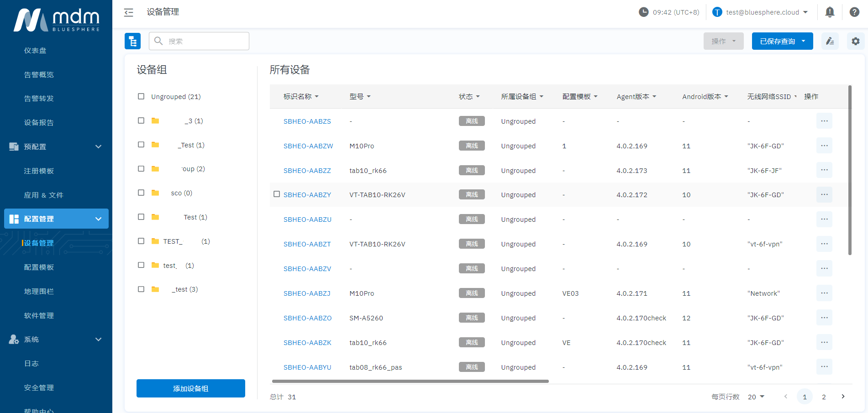
Task: Open the more actions menu for SBHEO-AABZS
Action: (x=824, y=121)
